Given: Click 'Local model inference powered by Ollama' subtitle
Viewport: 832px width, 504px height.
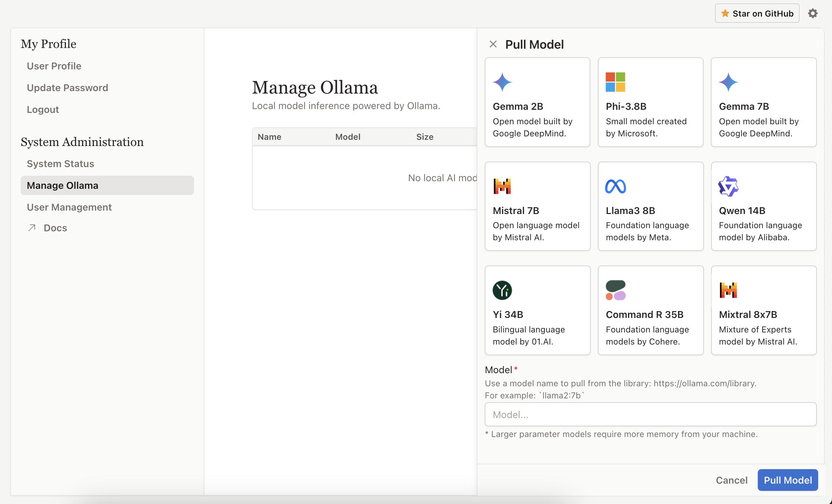Looking at the screenshot, I should tap(346, 106).
